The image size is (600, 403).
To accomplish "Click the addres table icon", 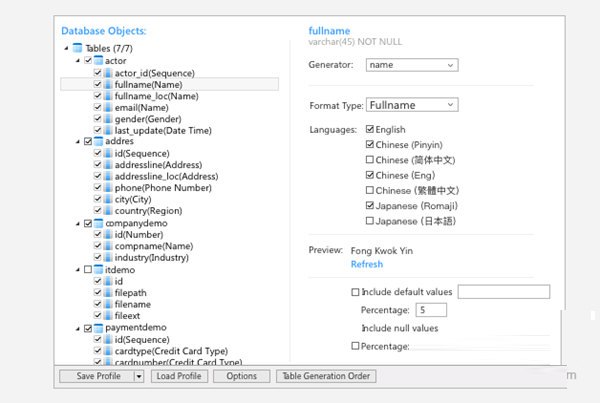I will coord(98,141).
